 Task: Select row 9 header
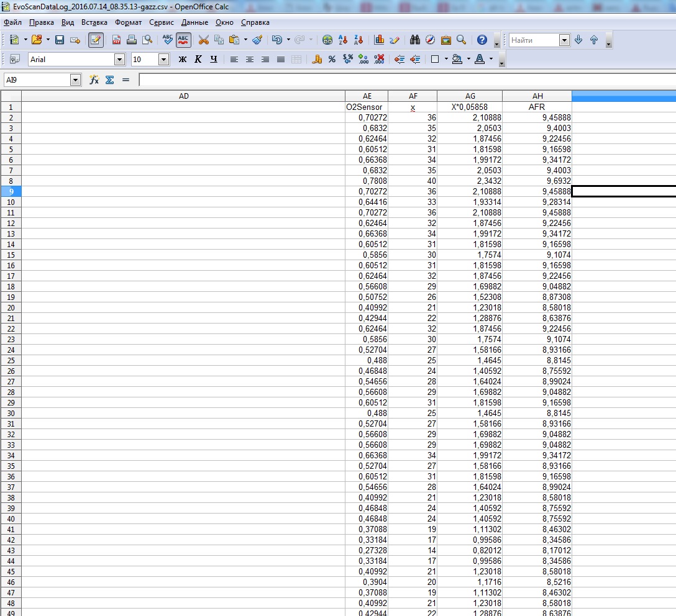click(11, 191)
